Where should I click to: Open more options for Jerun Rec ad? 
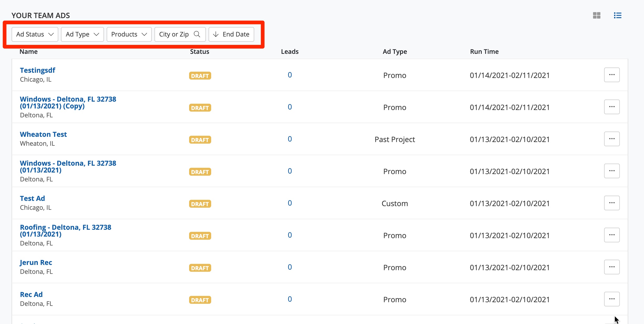pyautogui.click(x=612, y=267)
